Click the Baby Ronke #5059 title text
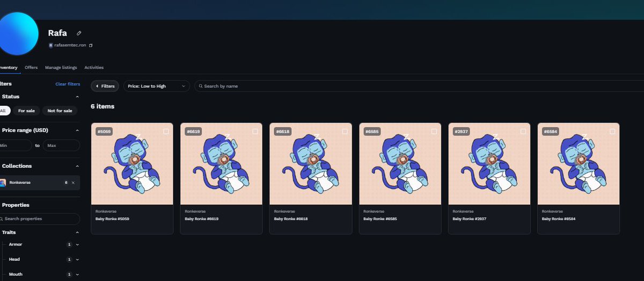Image resolution: width=644 pixels, height=281 pixels. point(113,219)
